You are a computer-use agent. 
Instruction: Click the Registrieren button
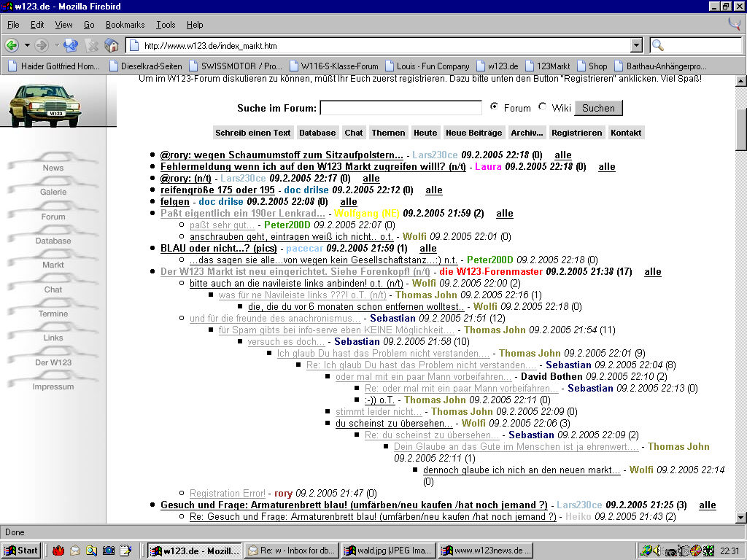[576, 133]
